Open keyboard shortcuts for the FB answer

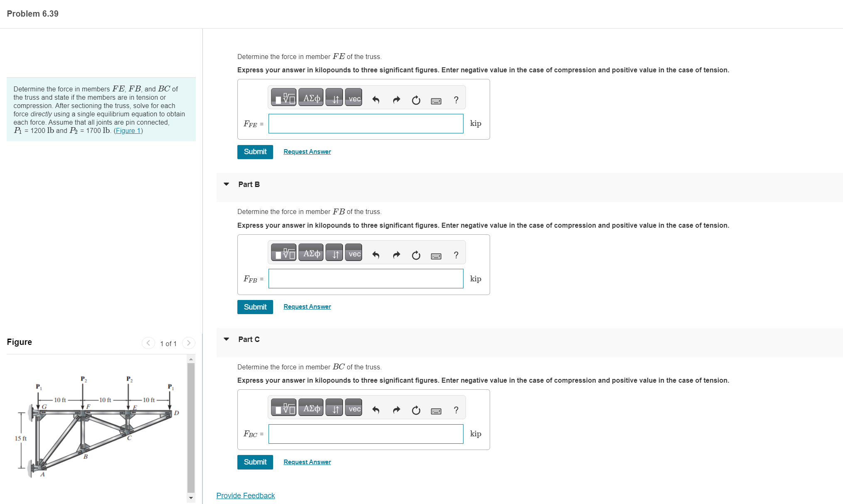(x=436, y=256)
